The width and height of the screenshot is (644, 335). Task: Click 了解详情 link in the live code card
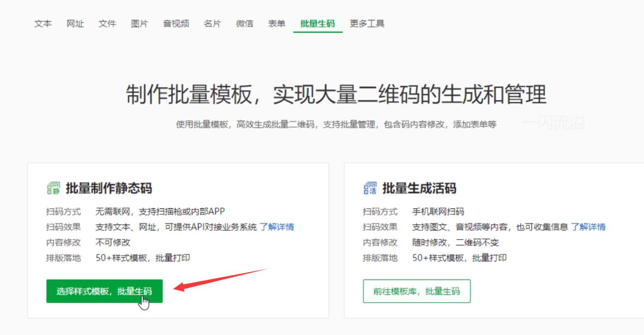click(589, 227)
